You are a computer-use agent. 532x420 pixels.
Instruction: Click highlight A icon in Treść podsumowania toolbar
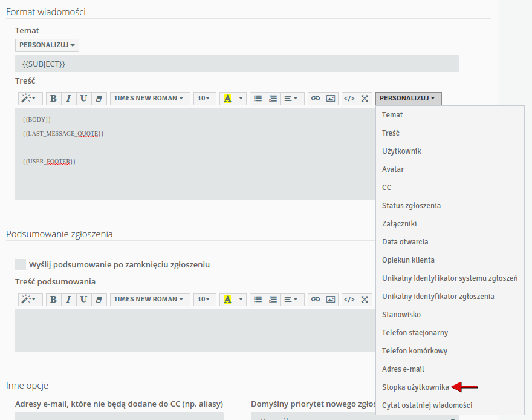[227, 300]
